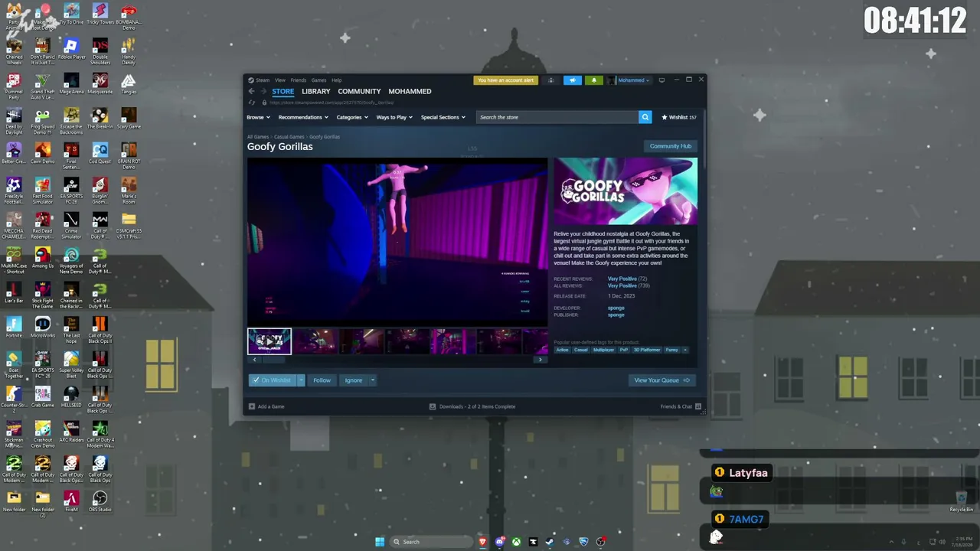Open Wishlist link in store bar
Viewport: 980px width, 551px height.
click(x=679, y=117)
